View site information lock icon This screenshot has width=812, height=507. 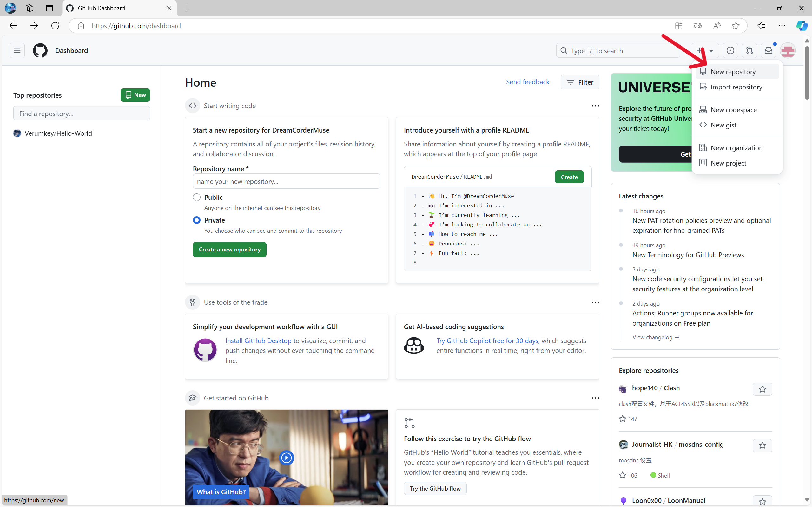click(81, 26)
